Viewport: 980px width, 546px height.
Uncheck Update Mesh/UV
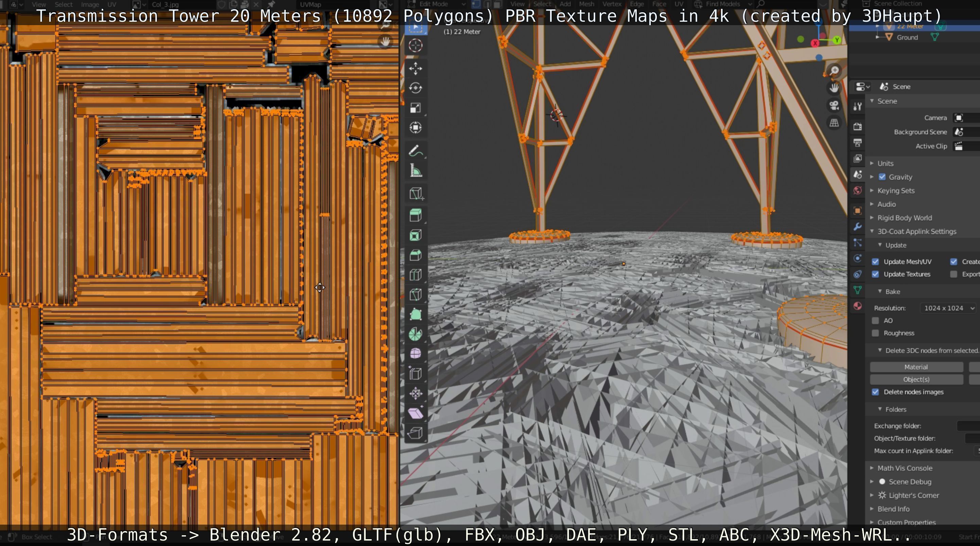pyautogui.click(x=875, y=261)
